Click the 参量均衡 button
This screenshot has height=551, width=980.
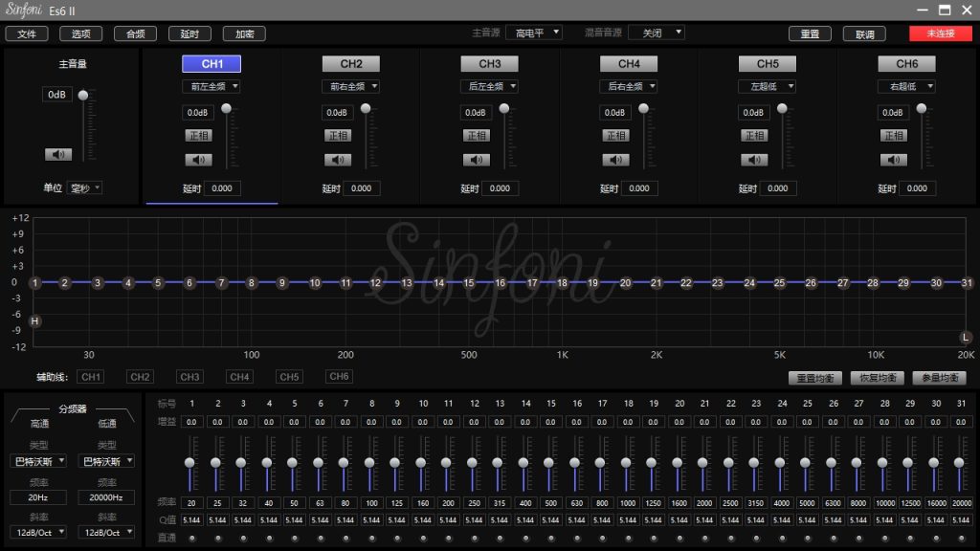940,378
